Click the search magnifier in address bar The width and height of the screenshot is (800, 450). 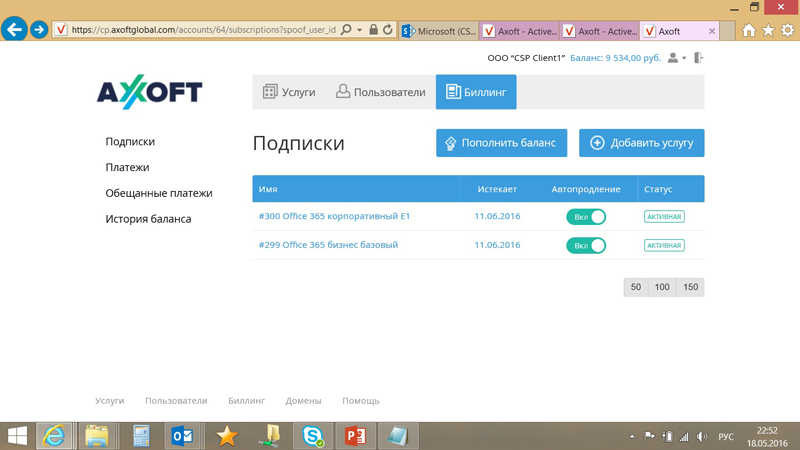tap(346, 30)
